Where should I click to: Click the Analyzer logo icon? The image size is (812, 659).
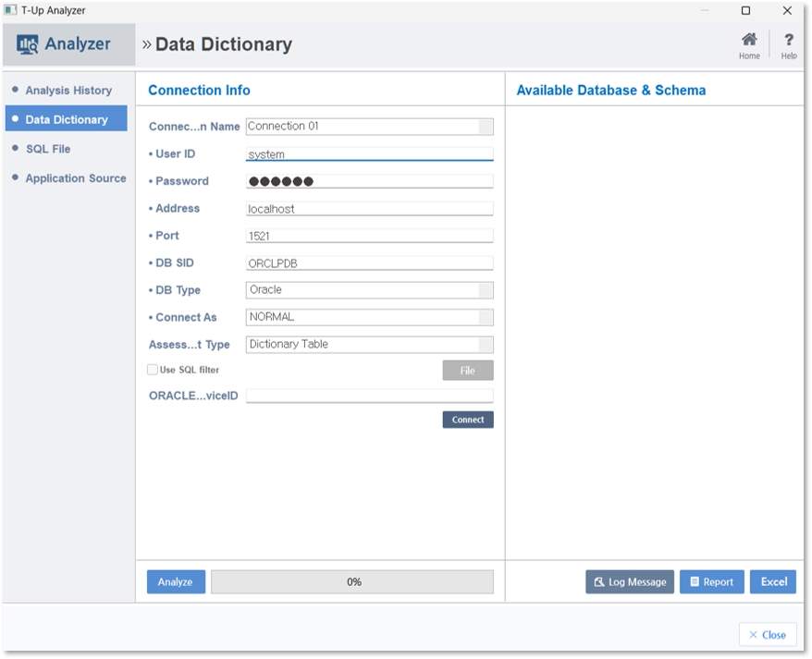tap(28, 44)
